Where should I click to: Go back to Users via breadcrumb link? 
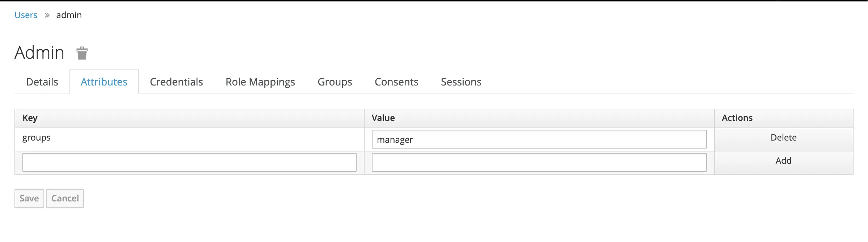click(x=26, y=15)
